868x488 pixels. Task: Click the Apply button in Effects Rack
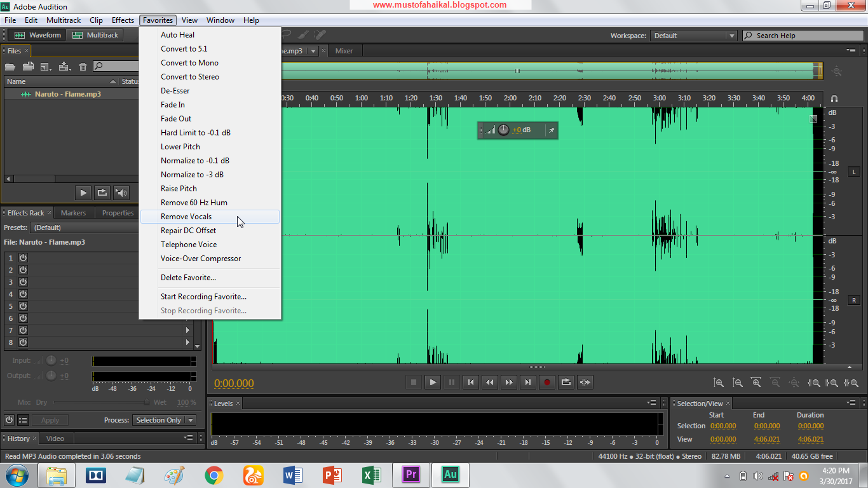click(50, 420)
